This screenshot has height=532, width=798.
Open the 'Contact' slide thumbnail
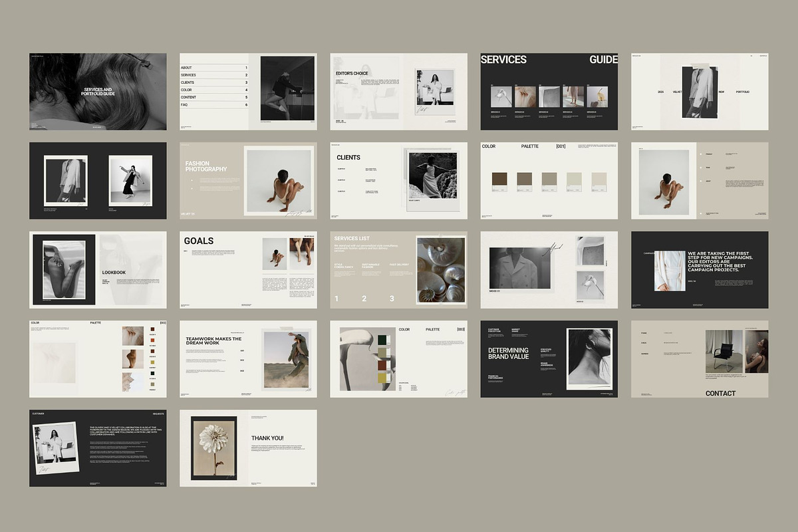(x=700, y=359)
